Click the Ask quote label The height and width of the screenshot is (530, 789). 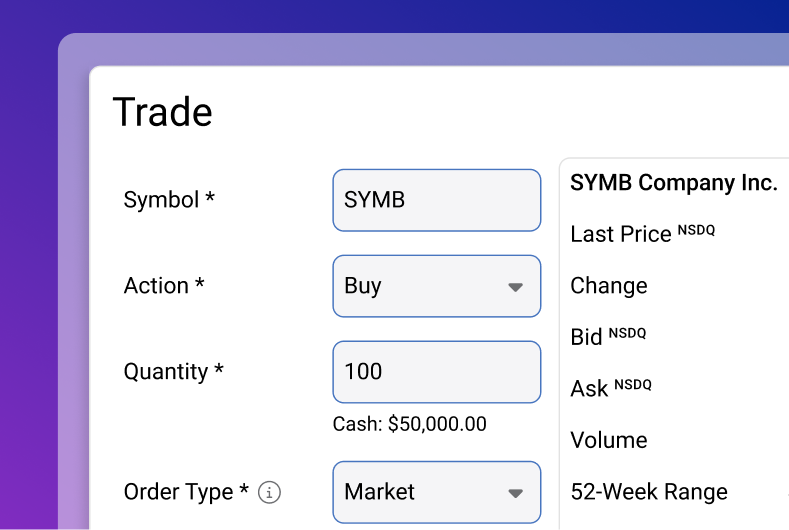tap(589, 389)
